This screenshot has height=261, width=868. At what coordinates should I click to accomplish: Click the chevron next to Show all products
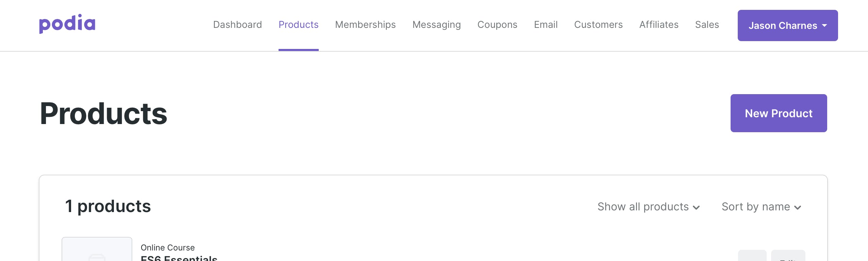point(696,208)
